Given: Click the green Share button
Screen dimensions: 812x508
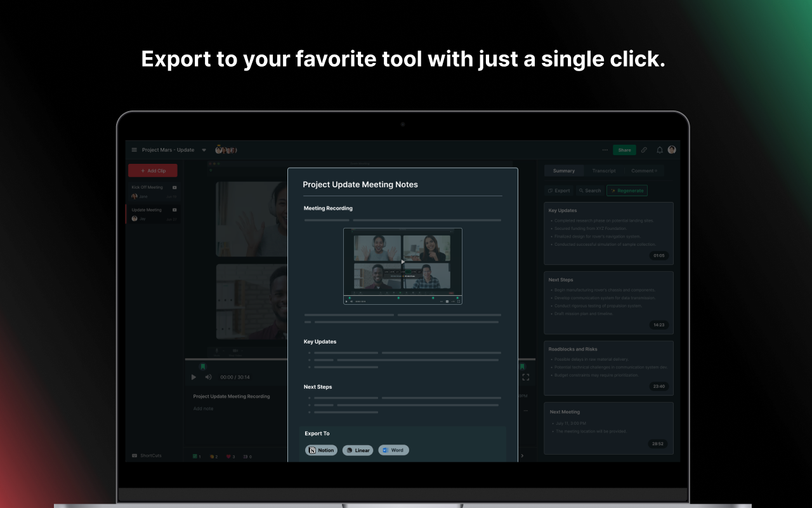Looking at the screenshot, I should [x=624, y=150].
